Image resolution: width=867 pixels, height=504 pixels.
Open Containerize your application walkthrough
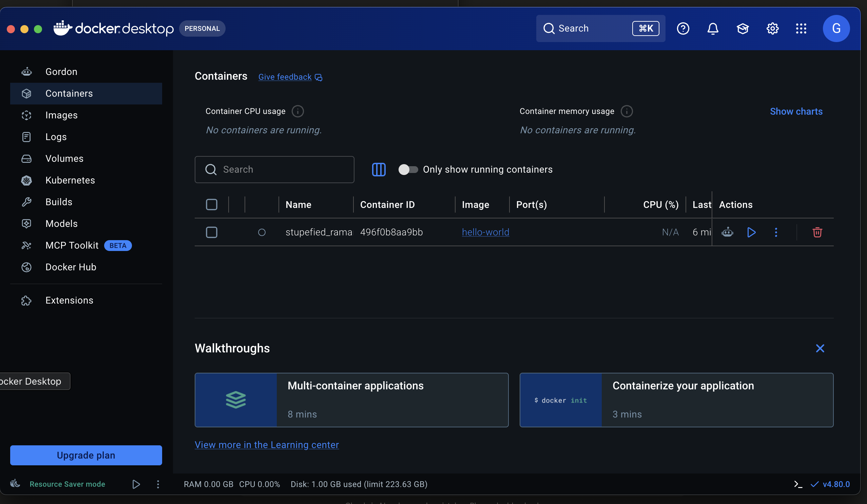pos(676,400)
